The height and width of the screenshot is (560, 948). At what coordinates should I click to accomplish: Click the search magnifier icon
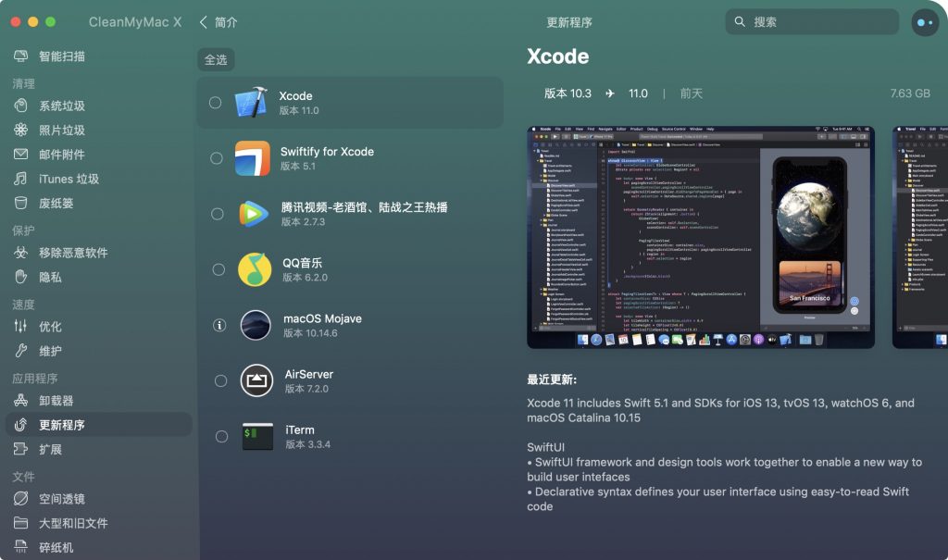pyautogui.click(x=740, y=22)
